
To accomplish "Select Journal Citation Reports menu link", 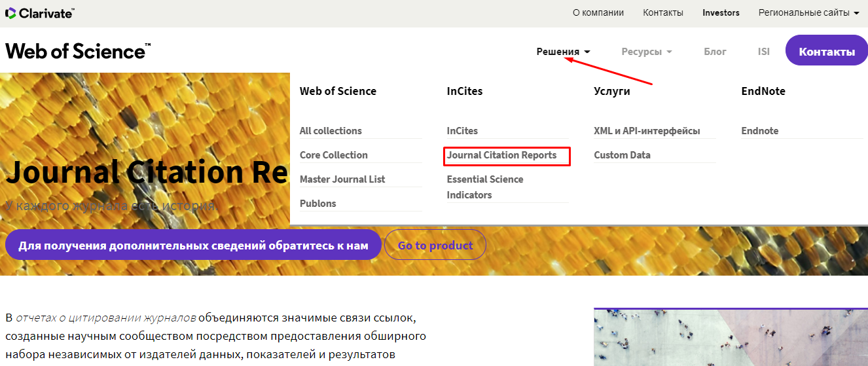I will [x=501, y=155].
